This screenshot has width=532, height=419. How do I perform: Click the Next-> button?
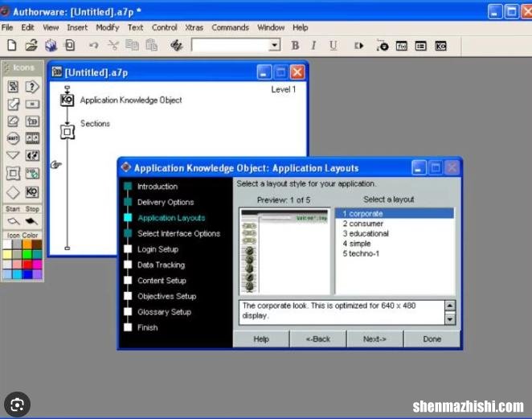click(x=375, y=339)
